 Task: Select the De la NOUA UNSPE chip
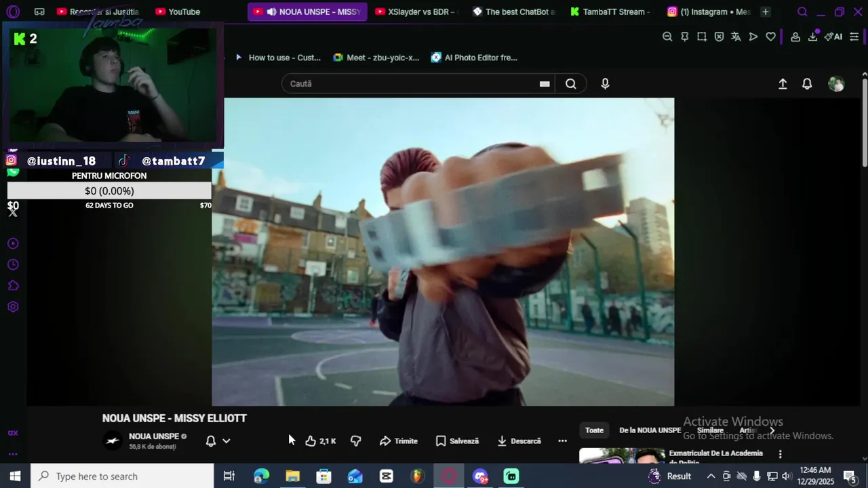(x=650, y=430)
